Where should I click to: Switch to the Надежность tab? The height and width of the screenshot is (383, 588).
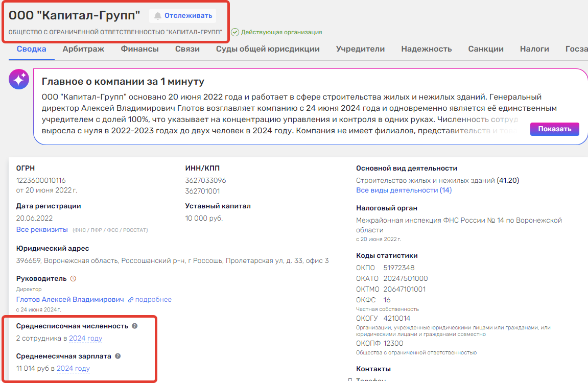pyautogui.click(x=426, y=49)
